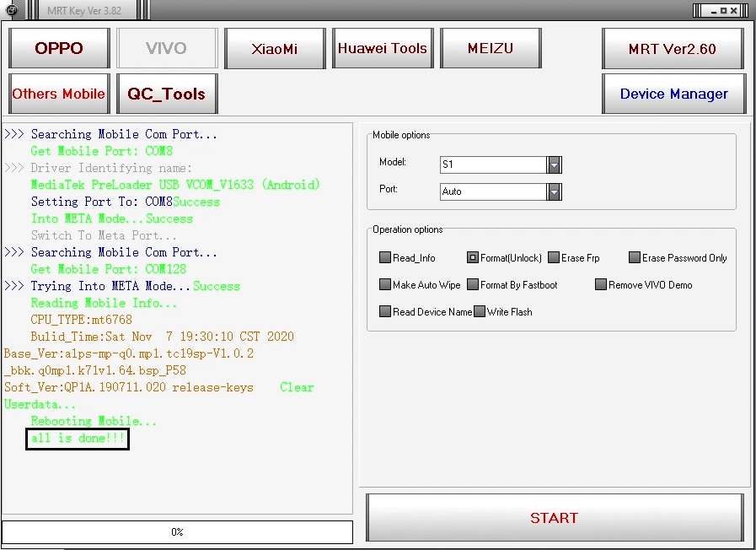Select the 'Get Mobile Port: COM8' log line
Viewport: 756px width, 550px height.
(x=102, y=151)
